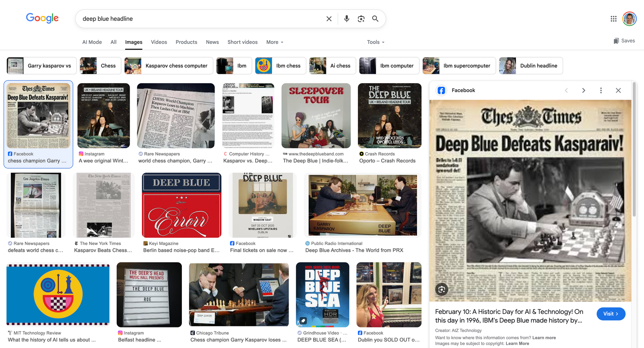644x348 pixels.
Task: Switch to the News tab
Action: 212,42
